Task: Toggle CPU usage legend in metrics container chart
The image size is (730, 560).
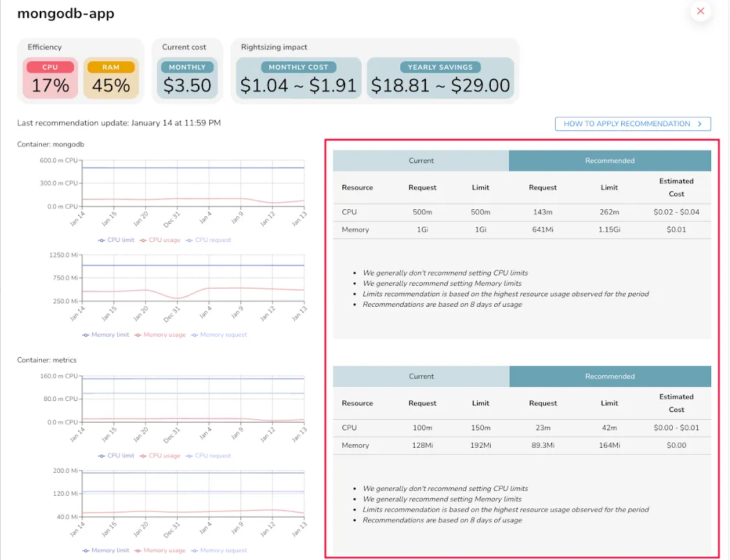Action: click(160, 455)
